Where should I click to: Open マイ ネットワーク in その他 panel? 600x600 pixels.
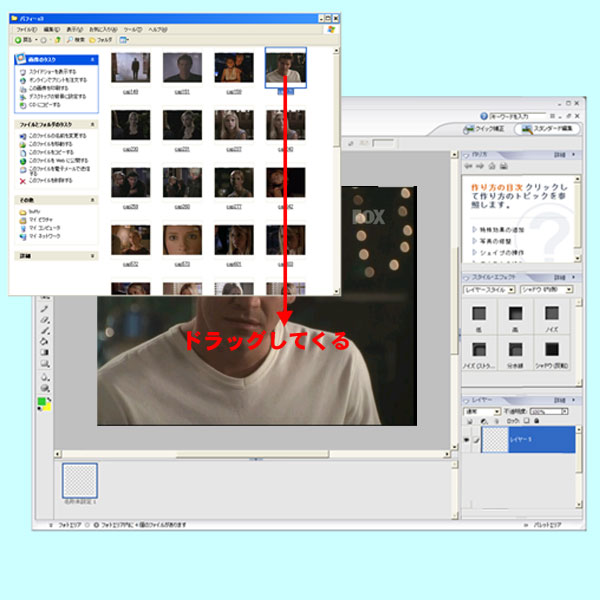[x=44, y=236]
